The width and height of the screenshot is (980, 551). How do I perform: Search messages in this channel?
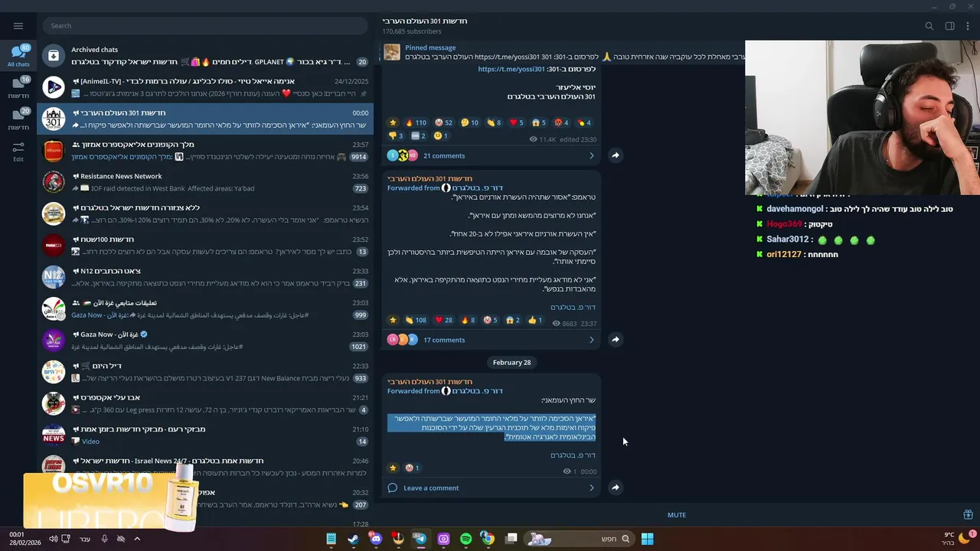click(929, 26)
